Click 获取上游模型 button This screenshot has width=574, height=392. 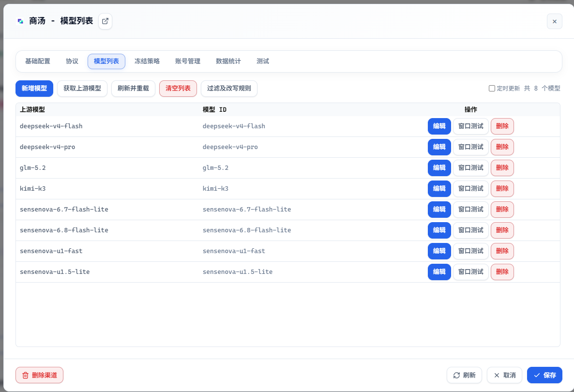click(82, 89)
